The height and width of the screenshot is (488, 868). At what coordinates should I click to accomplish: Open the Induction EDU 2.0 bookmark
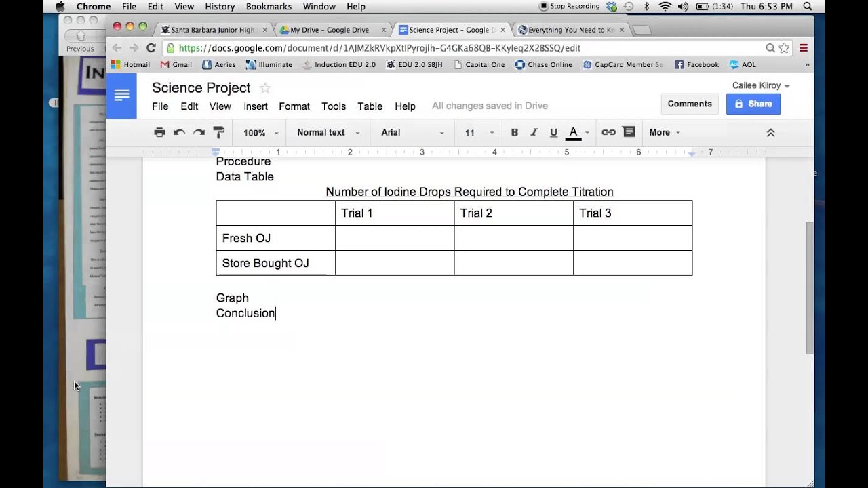(x=339, y=65)
